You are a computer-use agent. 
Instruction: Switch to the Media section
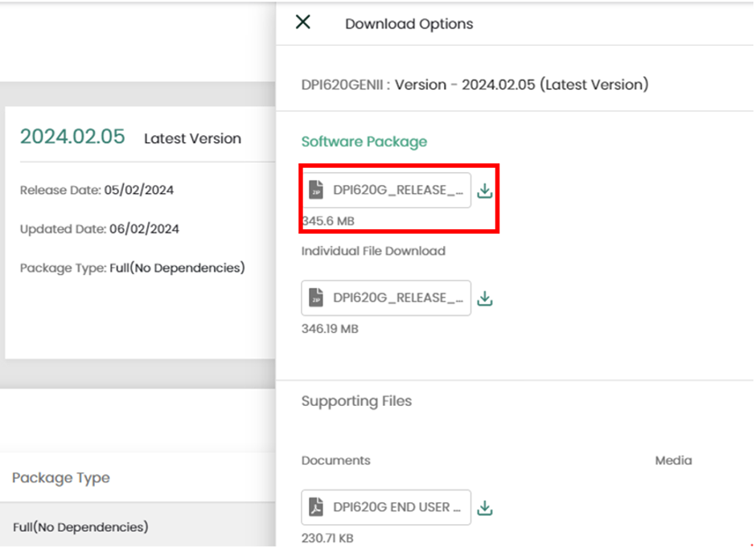(673, 461)
